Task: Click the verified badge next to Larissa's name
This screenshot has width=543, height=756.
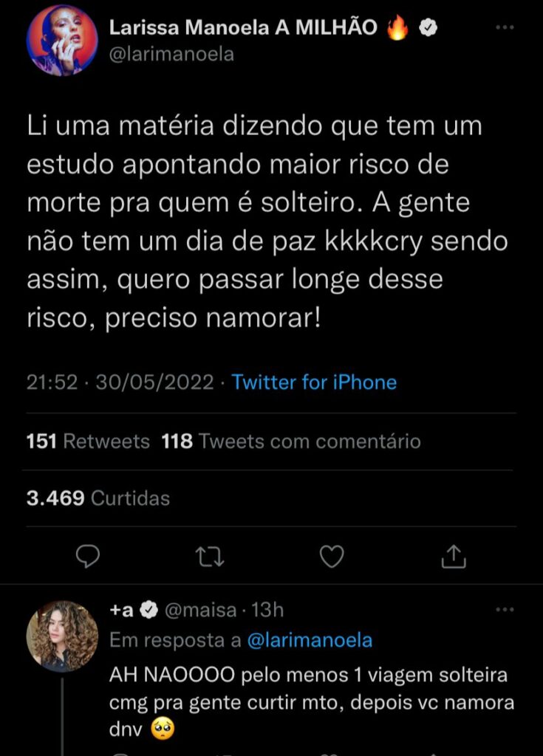Action: 428,29
